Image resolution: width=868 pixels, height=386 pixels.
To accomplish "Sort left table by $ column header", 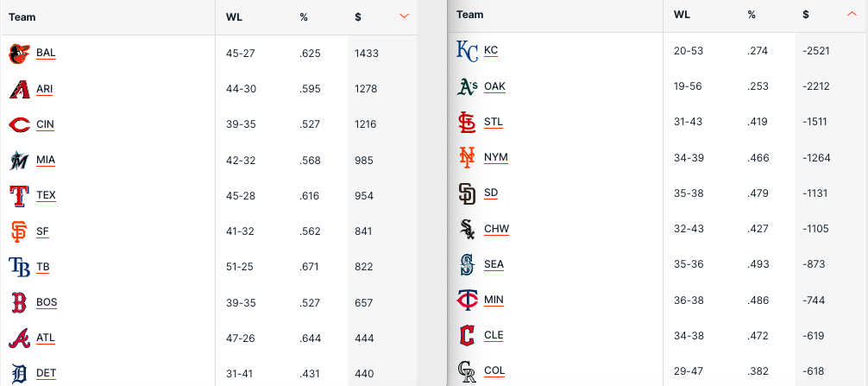I will (358, 16).
